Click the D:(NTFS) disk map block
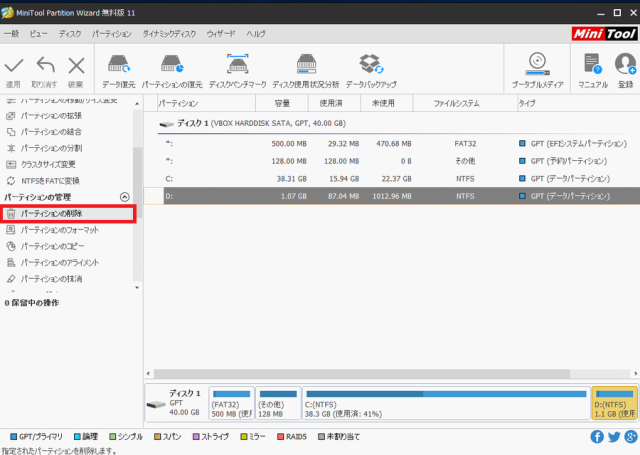 [615, 403]
